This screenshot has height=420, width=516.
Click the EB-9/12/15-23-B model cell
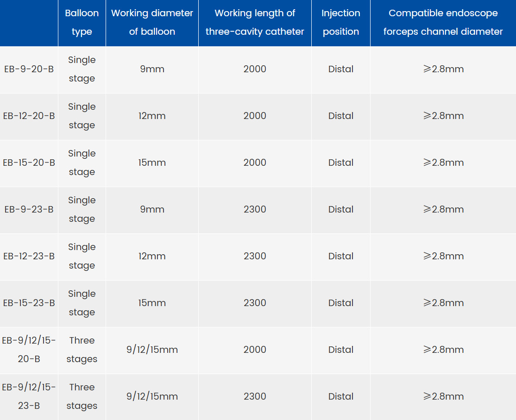(29, 396)
